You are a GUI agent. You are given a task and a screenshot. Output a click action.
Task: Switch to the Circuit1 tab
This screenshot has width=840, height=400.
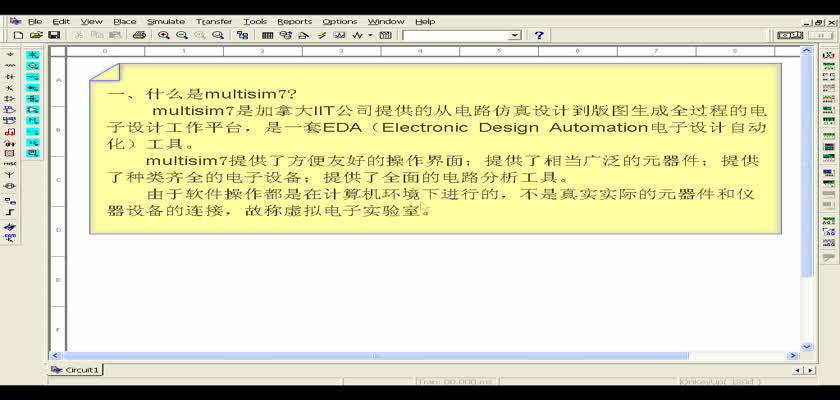click(76, 370)
